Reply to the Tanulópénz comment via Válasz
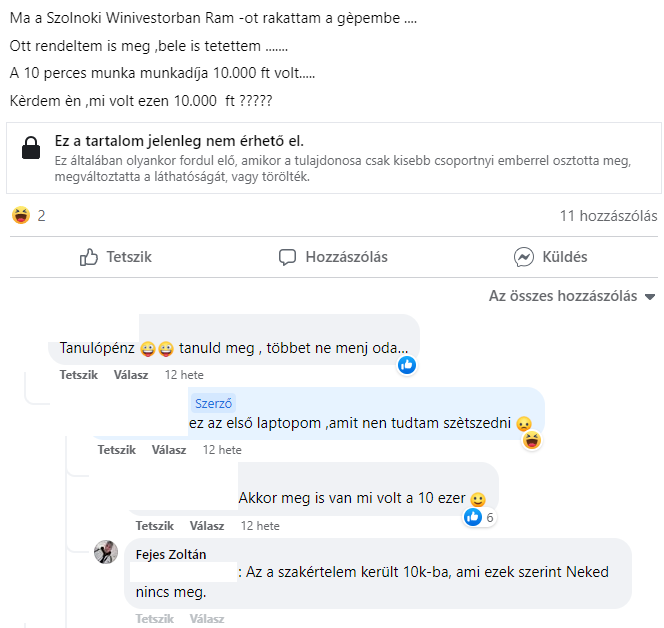This screenshot has width=664, height=628. 131,375
